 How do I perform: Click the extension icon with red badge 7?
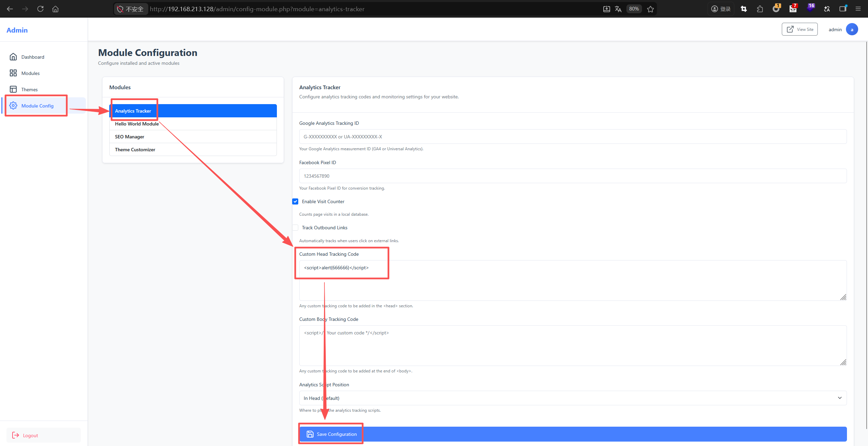[793, 8]
